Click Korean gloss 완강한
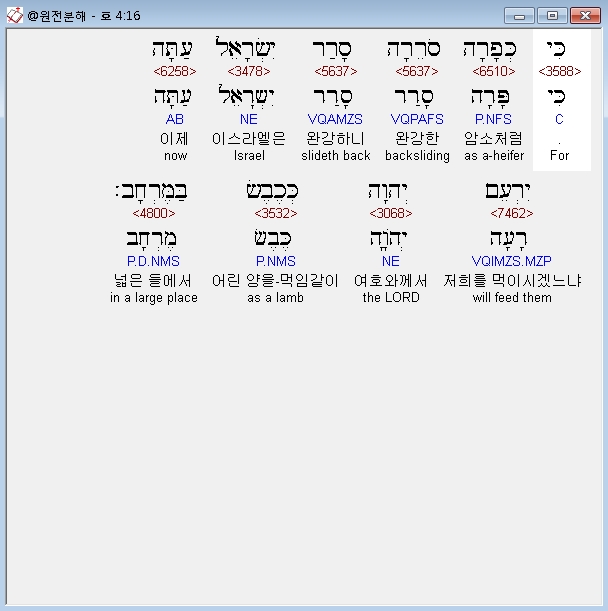 pos(417,138)
